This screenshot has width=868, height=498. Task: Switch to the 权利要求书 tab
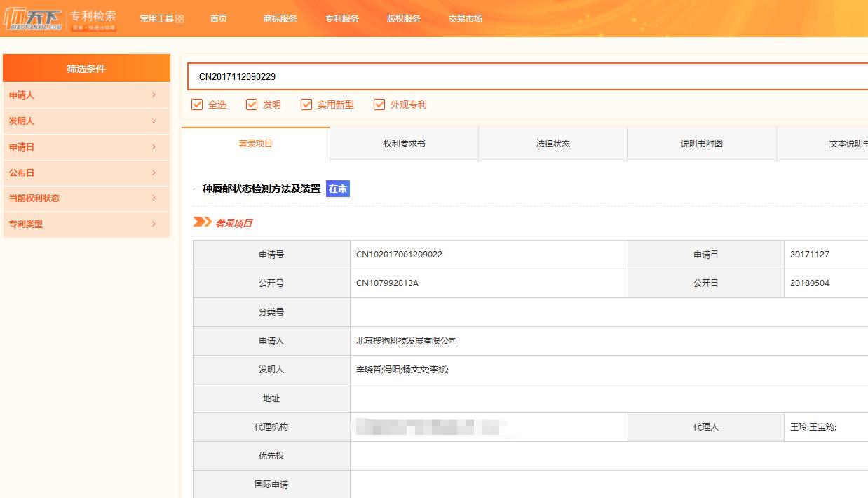click(x=403, y=143)
